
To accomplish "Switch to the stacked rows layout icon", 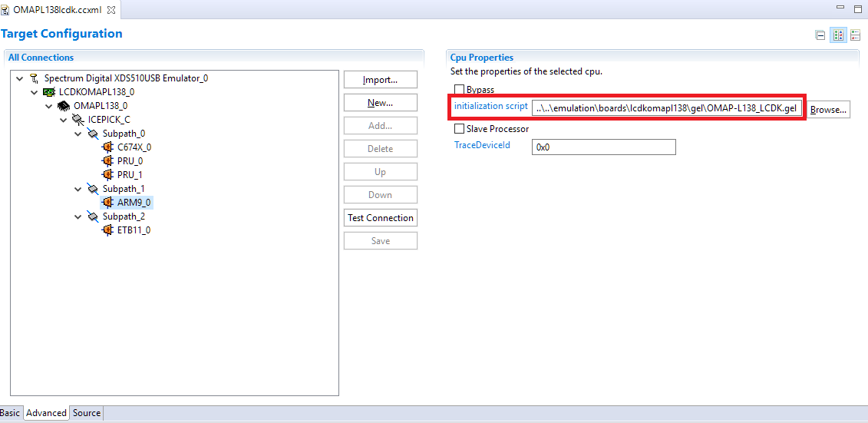I will pyautogui.click(x=856, y=35).
